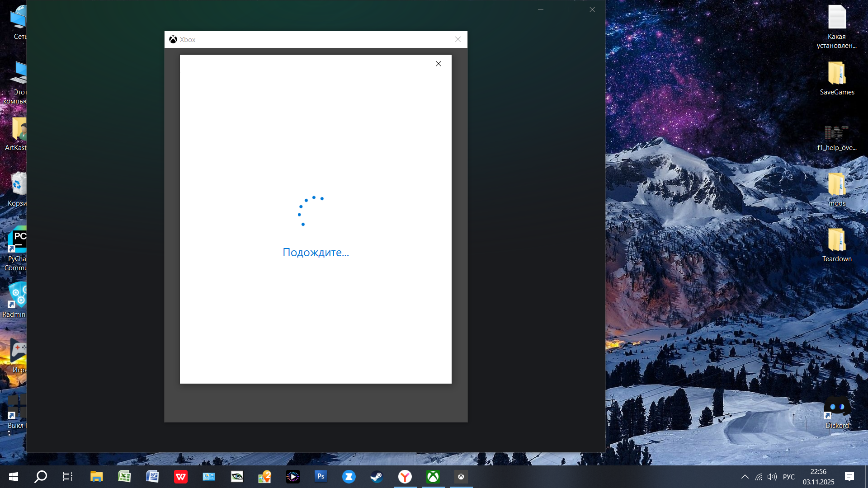
Task: Switch the РУС input language indicator
Action: 788,477
